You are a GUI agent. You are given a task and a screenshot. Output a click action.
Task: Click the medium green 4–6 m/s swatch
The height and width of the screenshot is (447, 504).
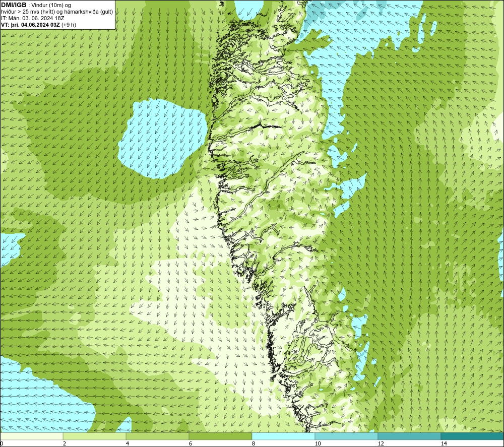[157, 436]
